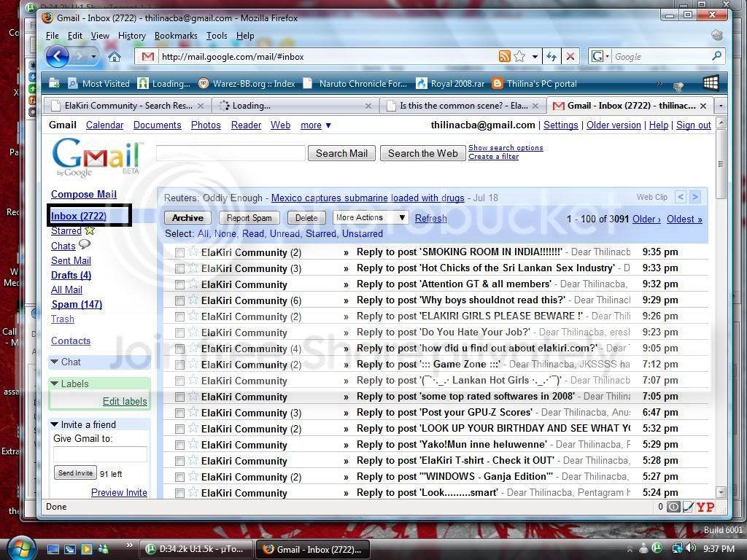This screenshot has width=747, height=560.
Task: Tick checkbox for 'Game Zone' email
Action: [x=179, y=365]
